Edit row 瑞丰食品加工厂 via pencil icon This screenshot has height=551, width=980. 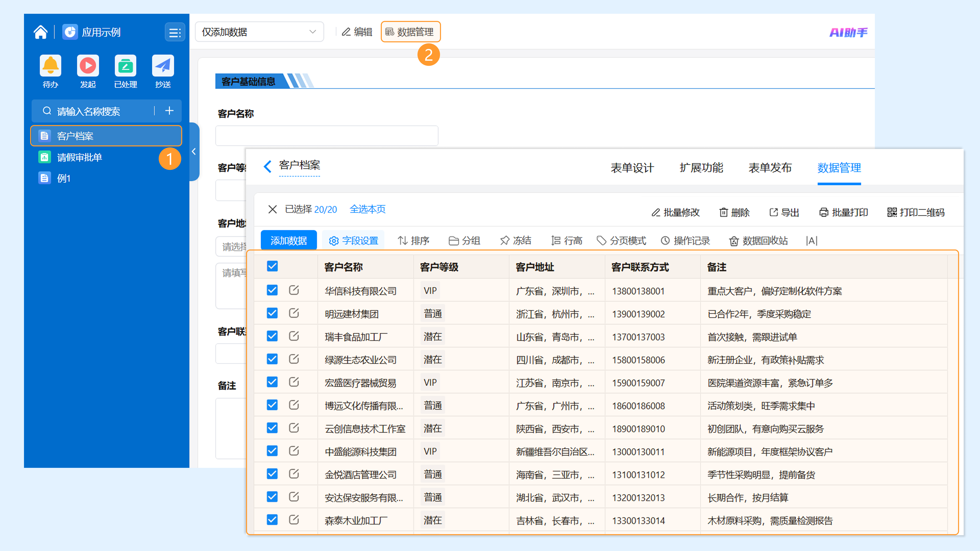click(x=294, y=336)
